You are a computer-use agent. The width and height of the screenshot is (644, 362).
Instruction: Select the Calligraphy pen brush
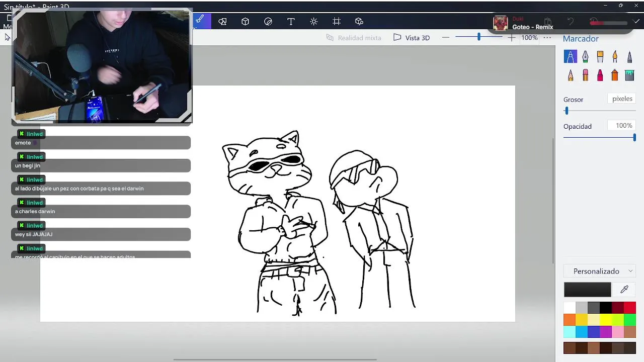pyautogui.click(x=585, y=57)
